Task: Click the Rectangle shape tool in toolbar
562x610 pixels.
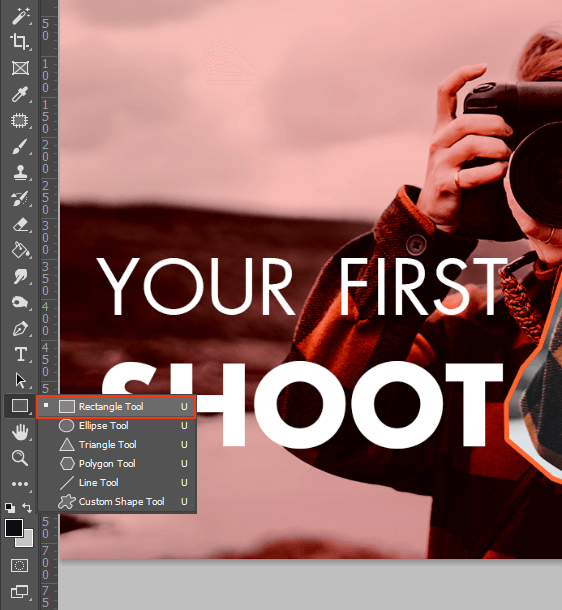Action: click(19, 406)
